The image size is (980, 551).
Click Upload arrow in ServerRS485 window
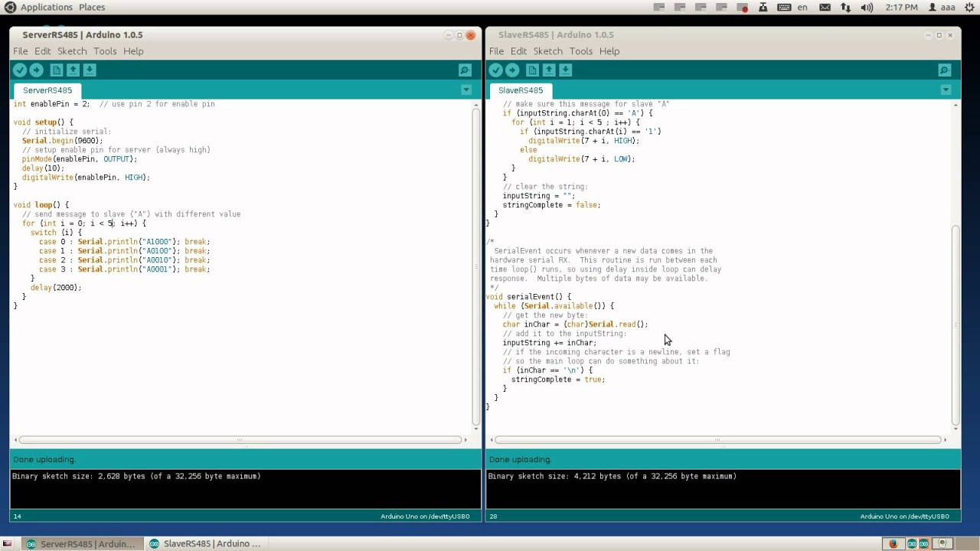click(x=36, y=70)
